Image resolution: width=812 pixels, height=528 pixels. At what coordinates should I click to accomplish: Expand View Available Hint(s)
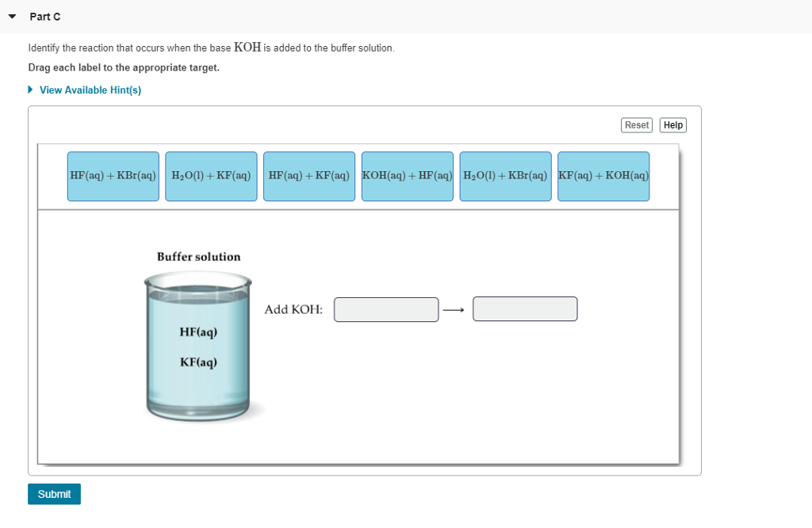tap(90, 90)
